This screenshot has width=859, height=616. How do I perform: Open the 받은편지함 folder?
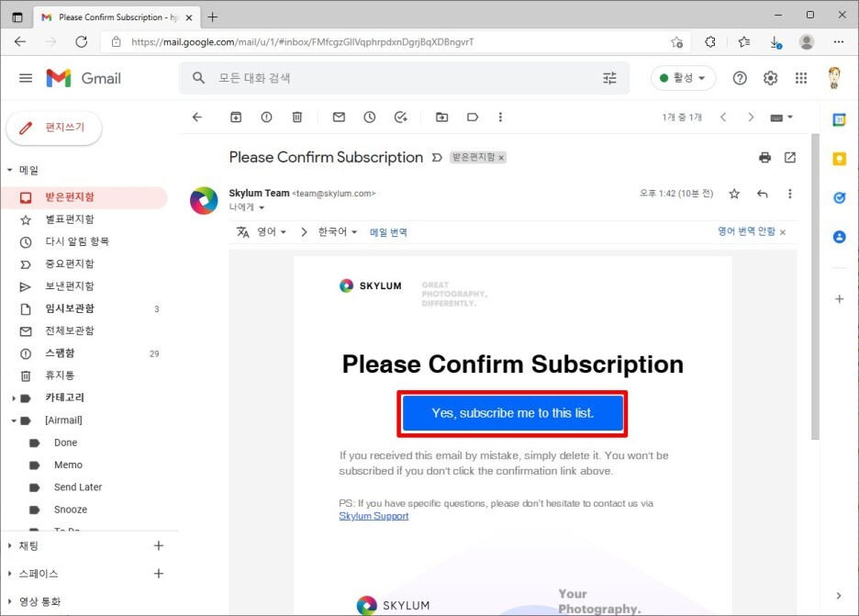pos(84,197)
